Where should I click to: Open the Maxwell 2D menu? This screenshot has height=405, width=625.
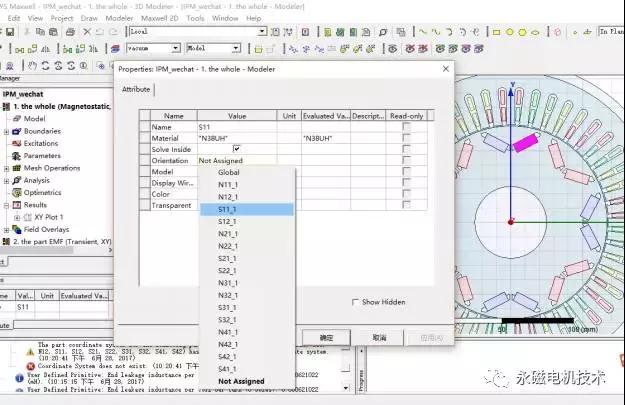coord(159,18)
